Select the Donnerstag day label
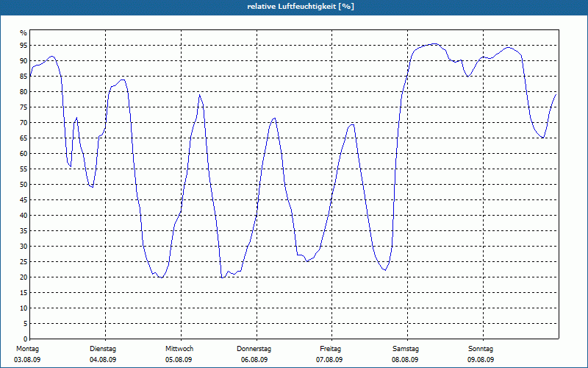The width and height of the screenshot is (588, 368). click(x=254, y=349)
